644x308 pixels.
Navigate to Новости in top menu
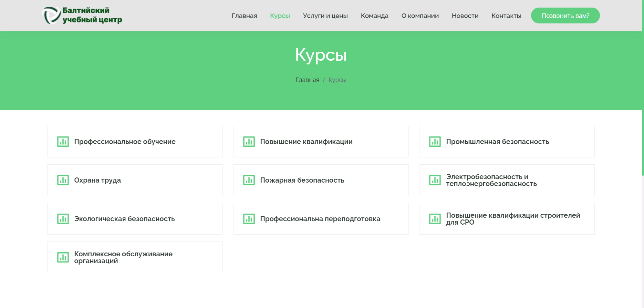[465, 16]
